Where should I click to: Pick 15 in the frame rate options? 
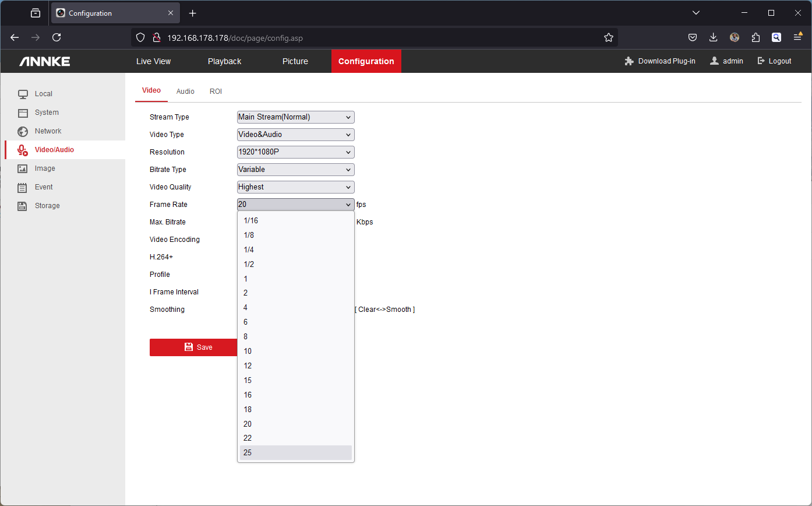pos(295,380)
